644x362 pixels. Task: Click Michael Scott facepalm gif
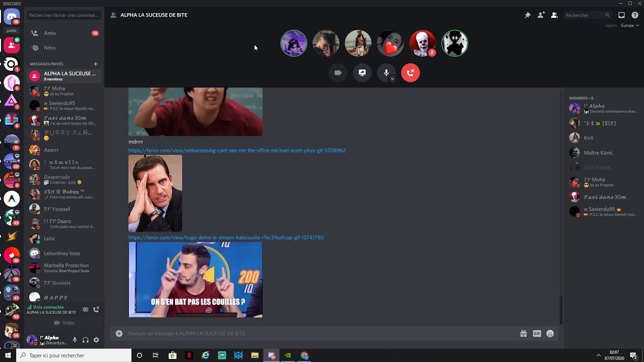tap(155, 193)
